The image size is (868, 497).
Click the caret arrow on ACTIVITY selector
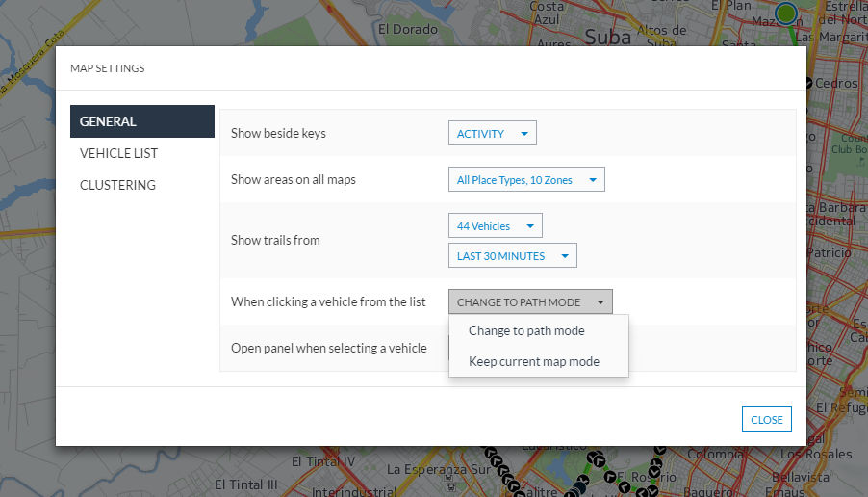[524, 134]
